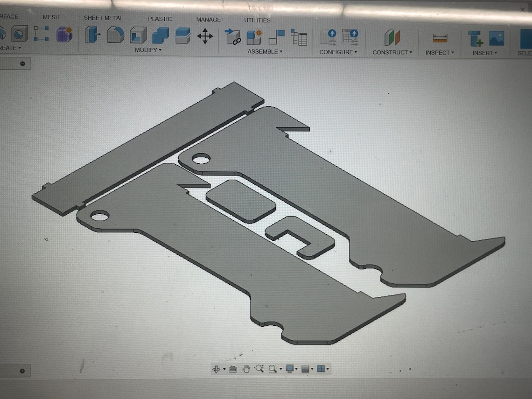Click the first Configure group icon
Screen dimensions: 532x399
coord(328,38)
